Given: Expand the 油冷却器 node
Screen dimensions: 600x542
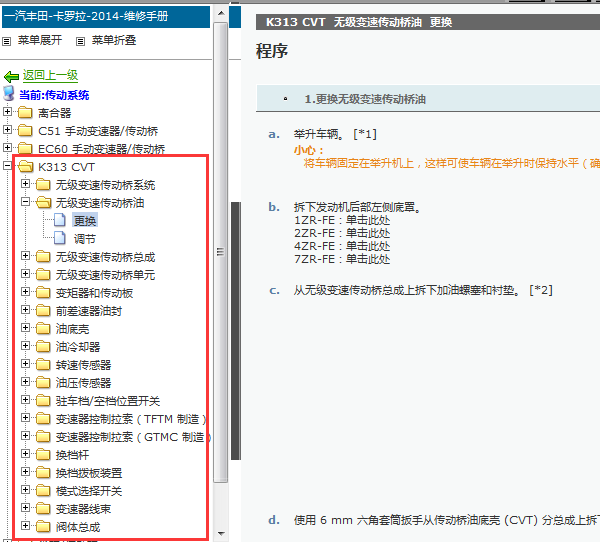Looking at the screenshot, I should (x=25, y=346).
